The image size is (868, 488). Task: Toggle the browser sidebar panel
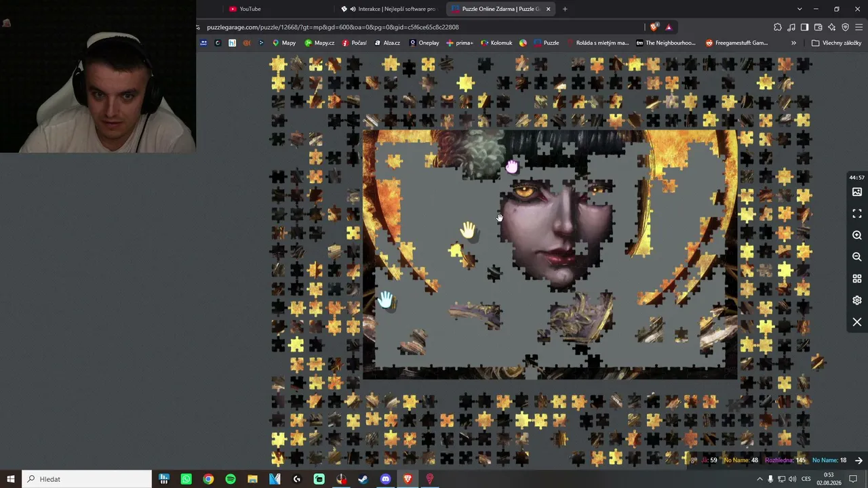(804, 27)
